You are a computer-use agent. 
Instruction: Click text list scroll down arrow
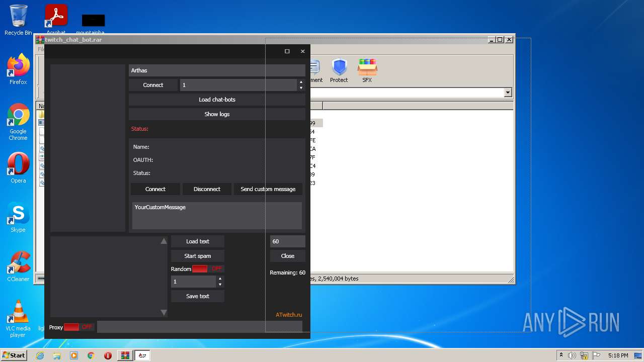(164, 313)
